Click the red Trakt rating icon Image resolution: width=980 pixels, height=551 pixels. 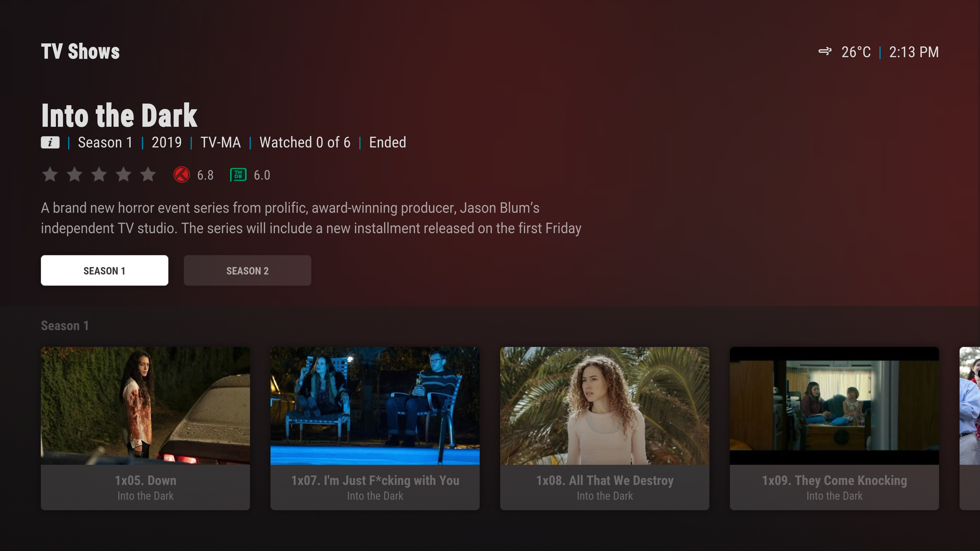181,175
